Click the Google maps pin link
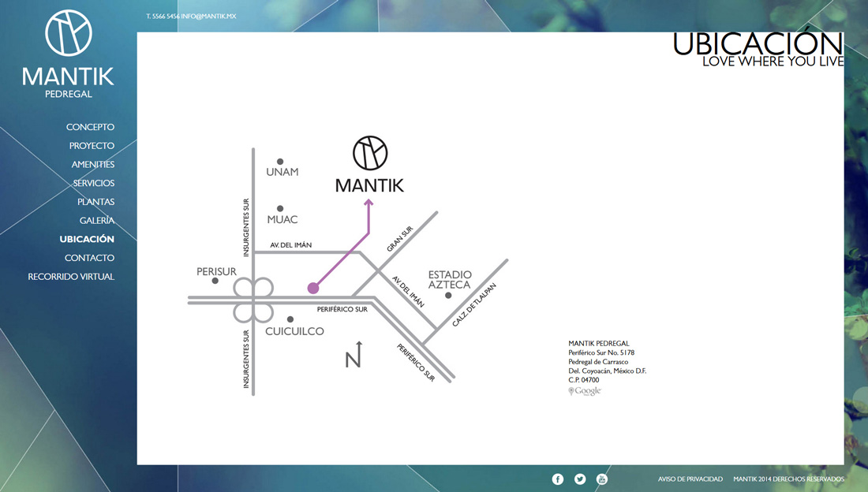The image size is (868, 492). [585, 391]
